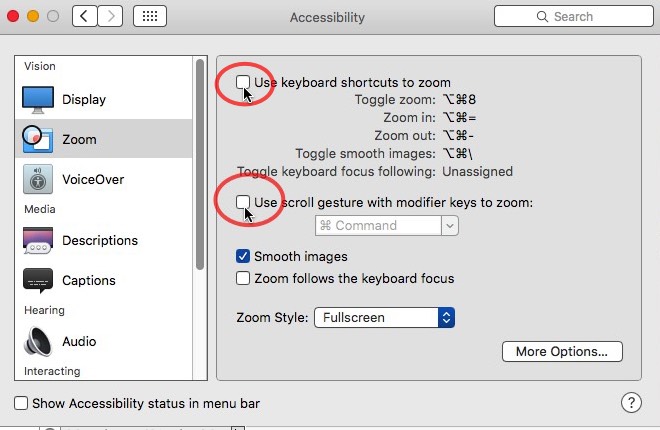The image size is (660, 430).
Task: Uncheck the Smooth images checkbox
Action: [243, 257]
